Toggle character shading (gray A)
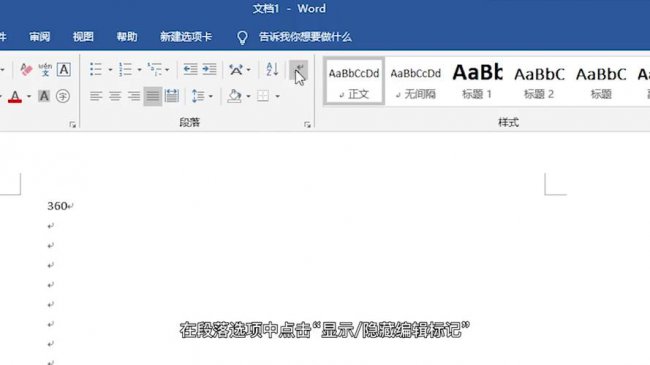The image size is (650, 365). (44, 96)
